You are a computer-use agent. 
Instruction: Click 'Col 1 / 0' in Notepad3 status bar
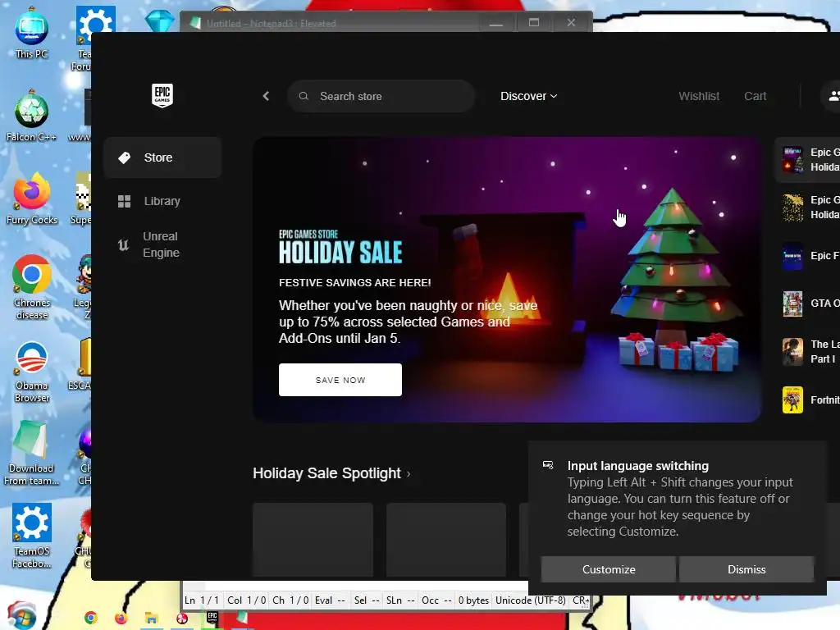pyautogui.click(x=246, y=600)
